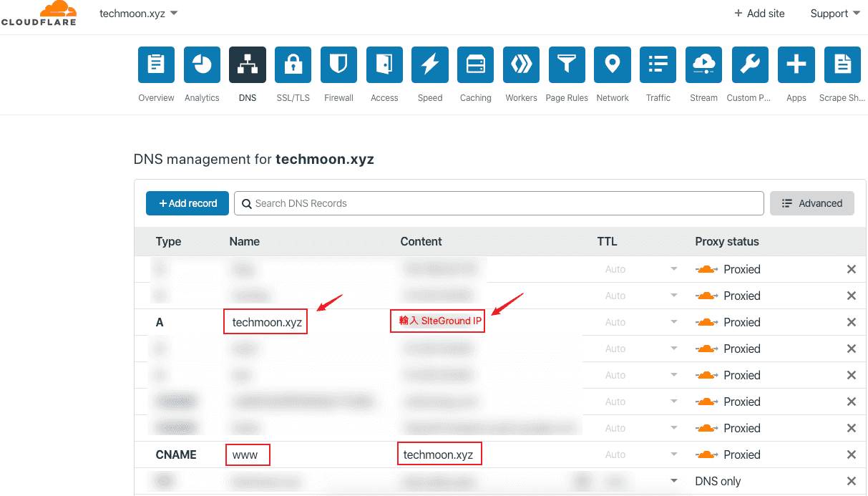
Task: Open the Network location pin icon
Action: tap(613, 65)
